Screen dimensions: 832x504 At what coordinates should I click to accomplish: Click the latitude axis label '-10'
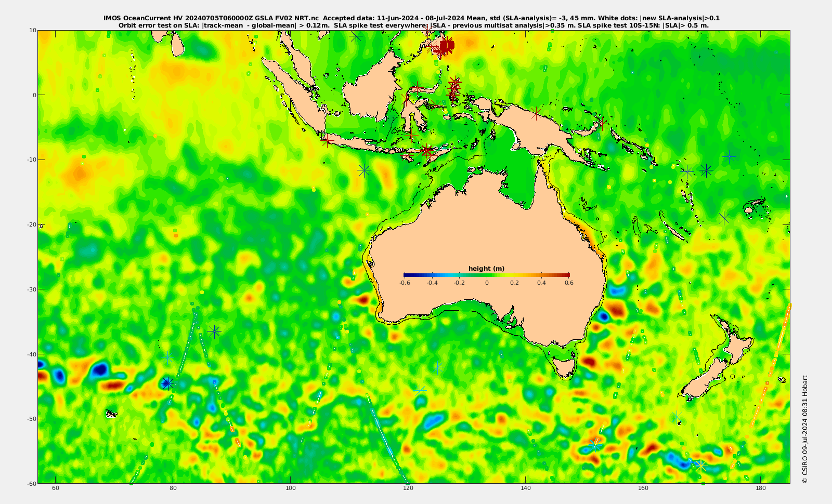tap(32, 160)
